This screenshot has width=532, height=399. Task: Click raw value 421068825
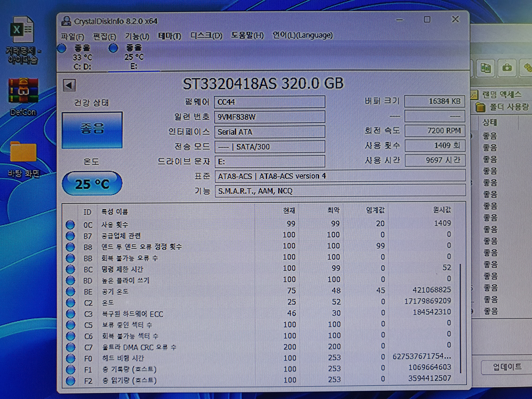click(x=432, y=290)
